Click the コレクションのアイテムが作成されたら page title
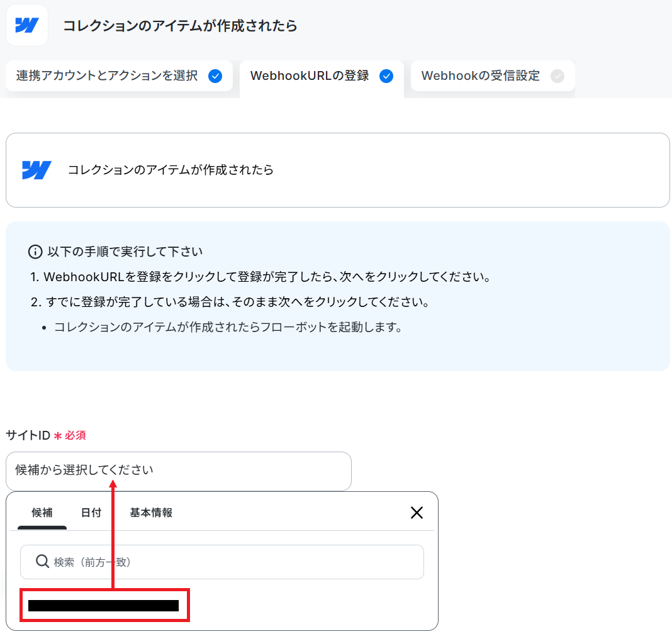Image resolution: width=672 pixels, height=634 pixels. tap(180, 26)
